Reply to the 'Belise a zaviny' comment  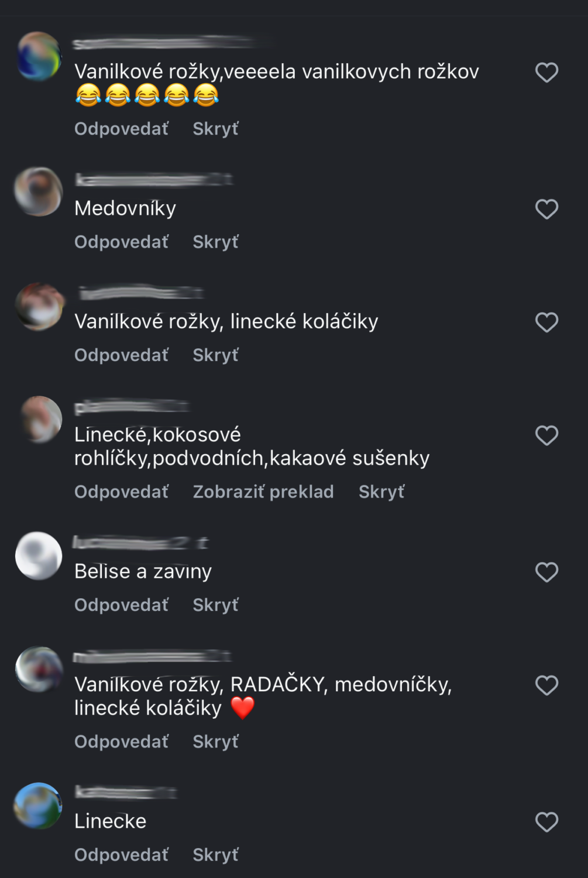pyautogui.click(x=121, y=605)
